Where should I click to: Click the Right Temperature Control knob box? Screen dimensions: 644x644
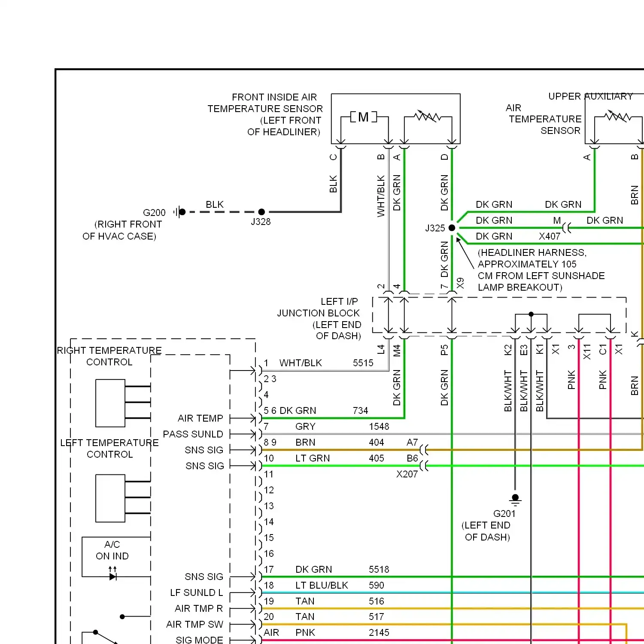[x=110, y=403]
